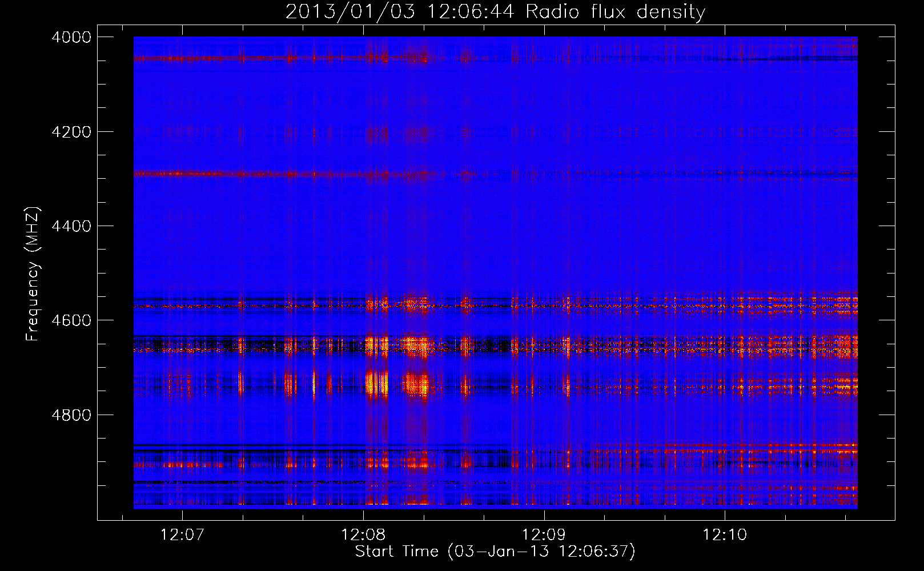Screen dimensions: 924x571
Task: Click the "Start Time (03-Jan-13 12:06:37)" axis label
Action: [495, 552]
